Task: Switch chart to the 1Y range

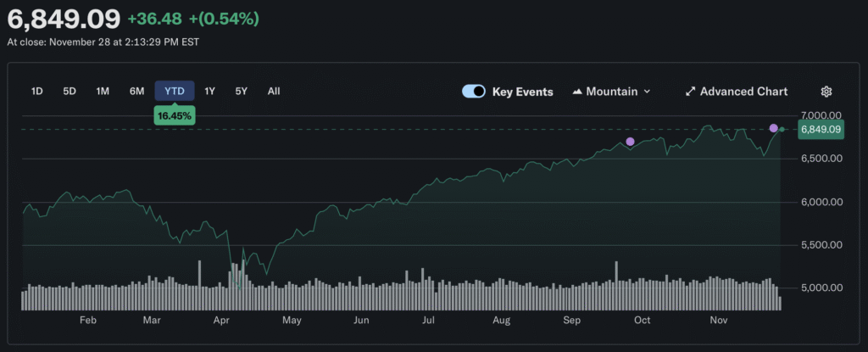Action: point(210,91)
